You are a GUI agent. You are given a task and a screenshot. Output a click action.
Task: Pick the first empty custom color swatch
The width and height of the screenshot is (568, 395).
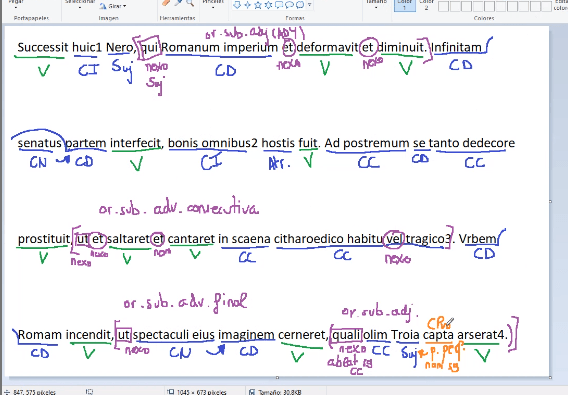[x=443, y=6]
